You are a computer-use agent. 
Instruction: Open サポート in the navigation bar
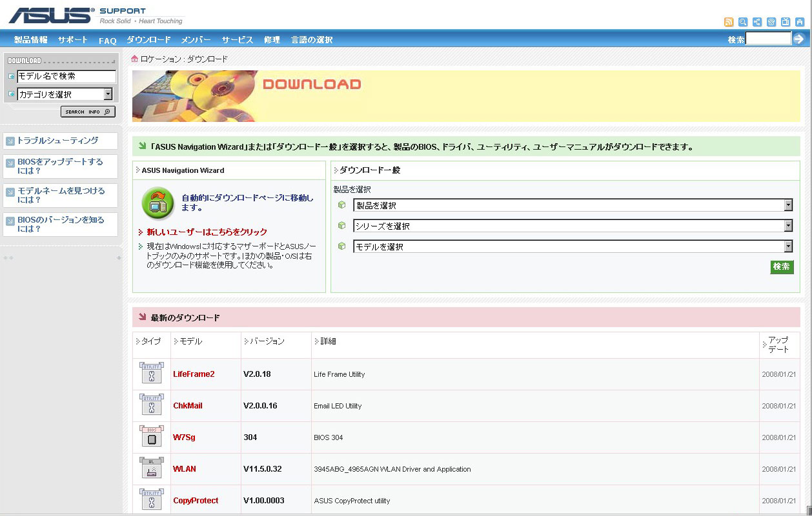73,40
